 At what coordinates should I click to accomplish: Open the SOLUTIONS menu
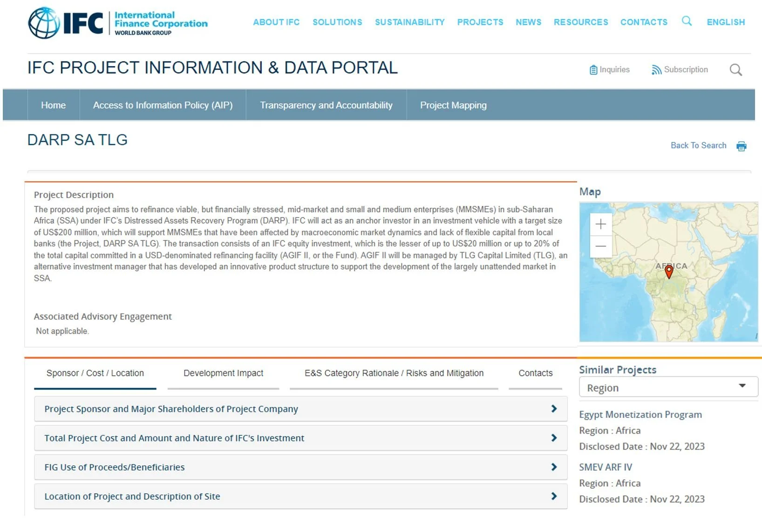tap(337, 22)
